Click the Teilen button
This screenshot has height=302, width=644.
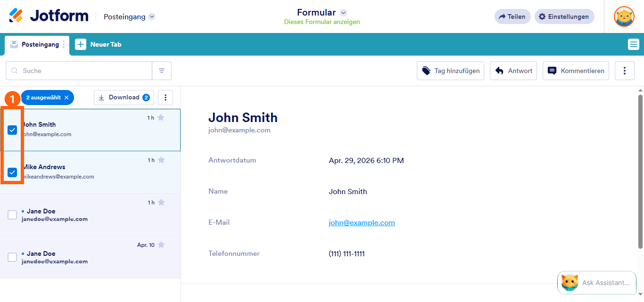coord(512,16)
